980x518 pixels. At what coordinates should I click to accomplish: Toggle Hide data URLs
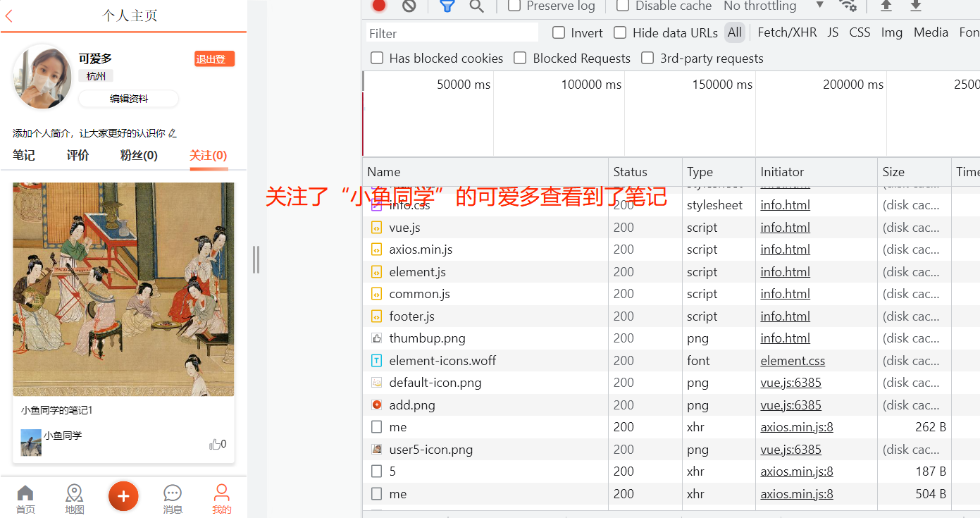coord(620,32)
